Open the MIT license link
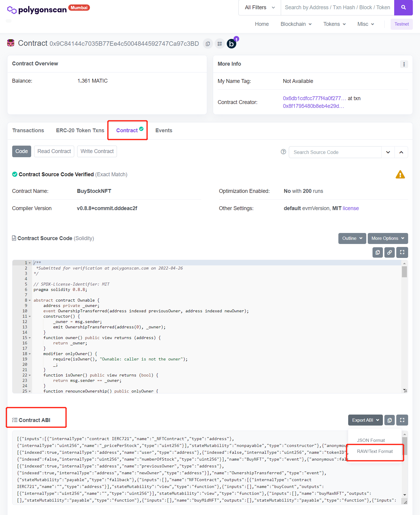 pyautogui.click(x=351, y=208)
